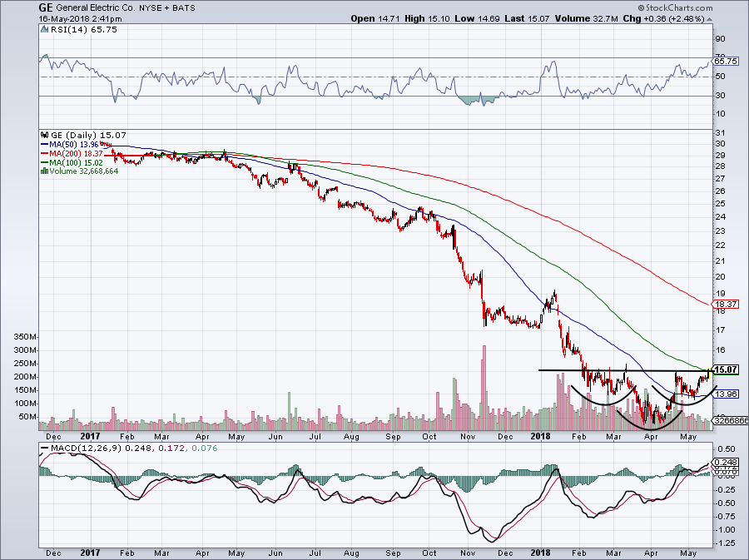Click the Volume 32,668,664 legend text
The height and width of the screenshot is (560, 749).
[83, 171]
